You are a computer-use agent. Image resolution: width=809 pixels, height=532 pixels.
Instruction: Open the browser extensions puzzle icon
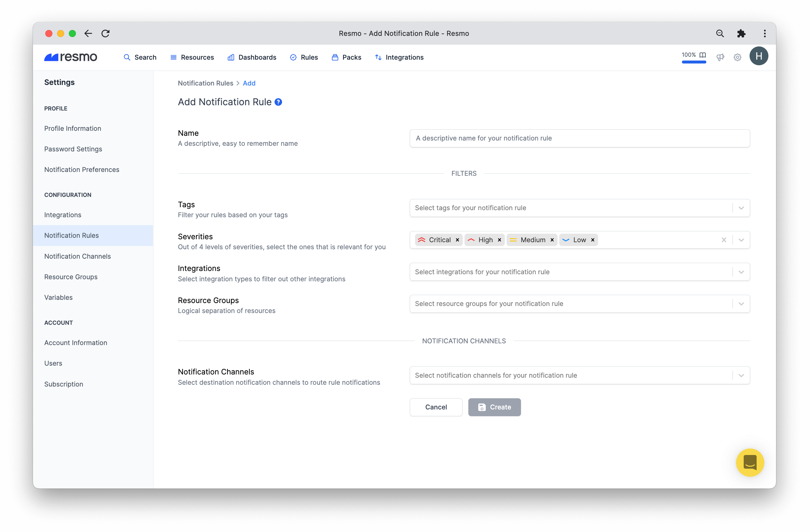(741, 33)
